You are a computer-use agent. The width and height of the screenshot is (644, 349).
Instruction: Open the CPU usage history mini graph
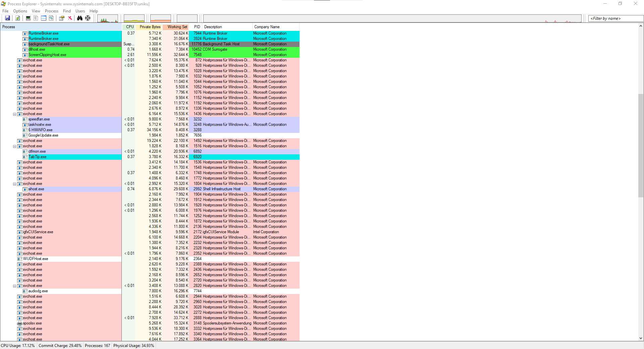(108, 18)
